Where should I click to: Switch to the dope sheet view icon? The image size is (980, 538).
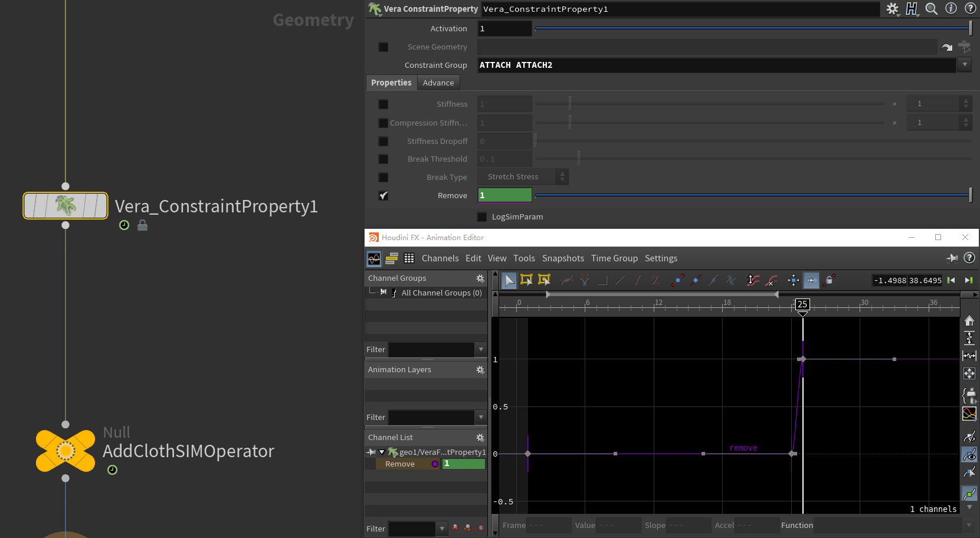click(392, 258)
